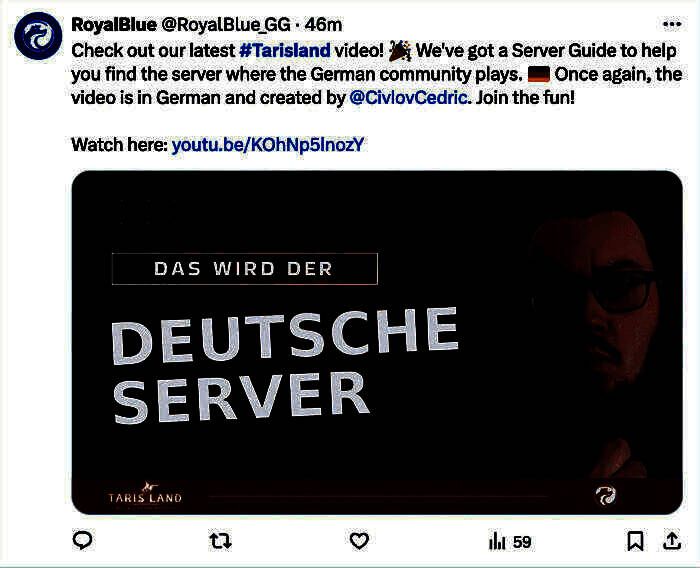Screen dimensions: 700x568
Task: Like the tweet with heart icon
Action: pyautogui.click(x=359, y=541)
